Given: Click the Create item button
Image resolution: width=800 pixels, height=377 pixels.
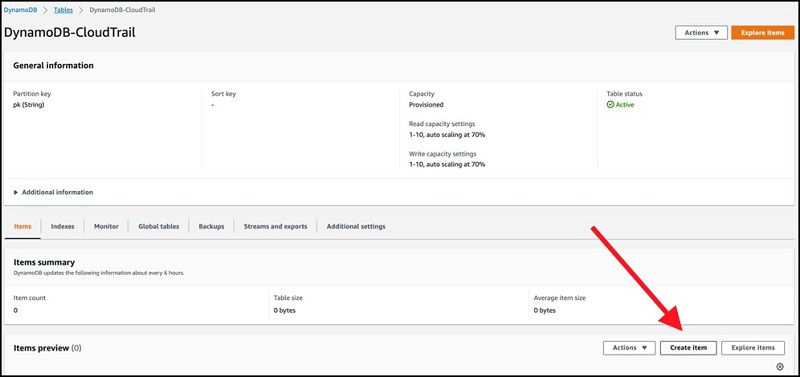Looking at the screenshot, I should tap(688, 348).
